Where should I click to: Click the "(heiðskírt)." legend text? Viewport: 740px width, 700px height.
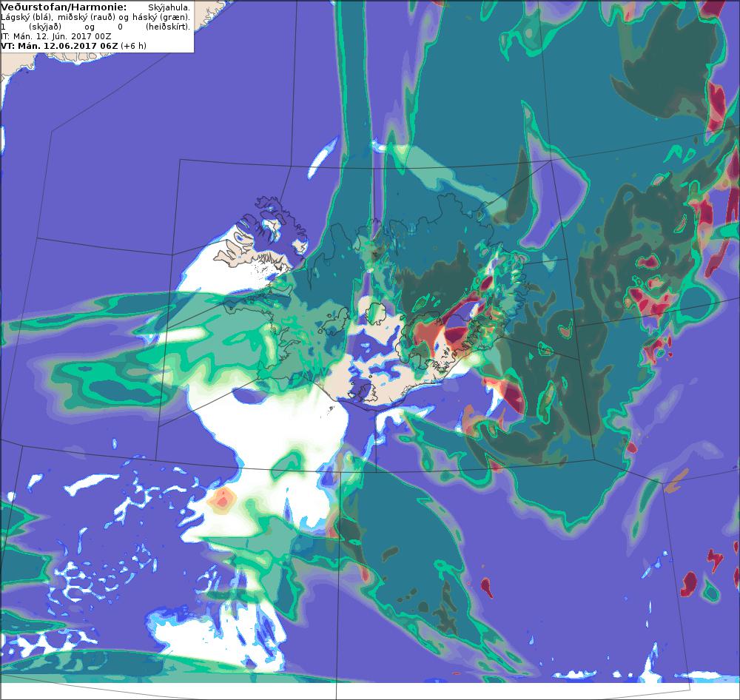pyautogui.click(x=168, y=27)
